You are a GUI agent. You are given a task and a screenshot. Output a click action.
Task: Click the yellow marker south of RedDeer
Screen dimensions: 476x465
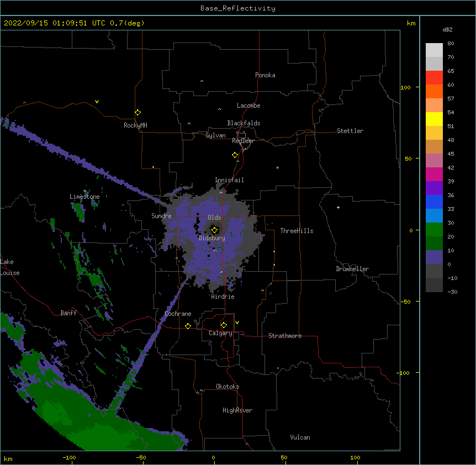pos(235,155)
